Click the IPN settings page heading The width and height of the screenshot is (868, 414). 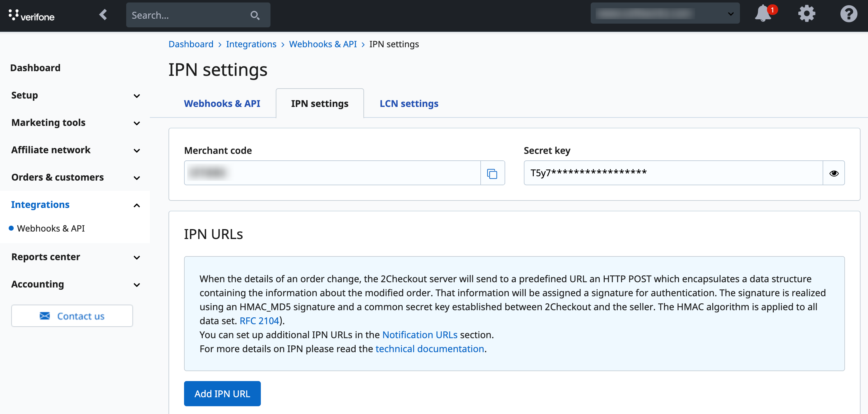click(x=218, y=70)
